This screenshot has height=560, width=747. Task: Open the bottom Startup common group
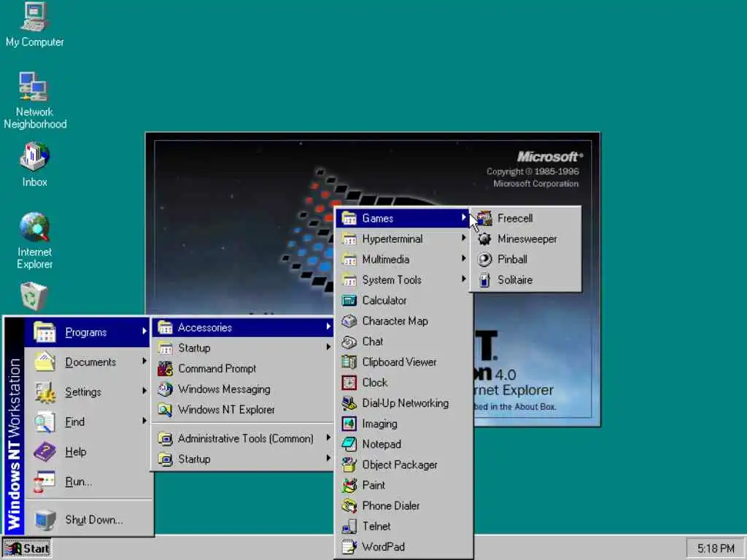click(x=244, y=459)
